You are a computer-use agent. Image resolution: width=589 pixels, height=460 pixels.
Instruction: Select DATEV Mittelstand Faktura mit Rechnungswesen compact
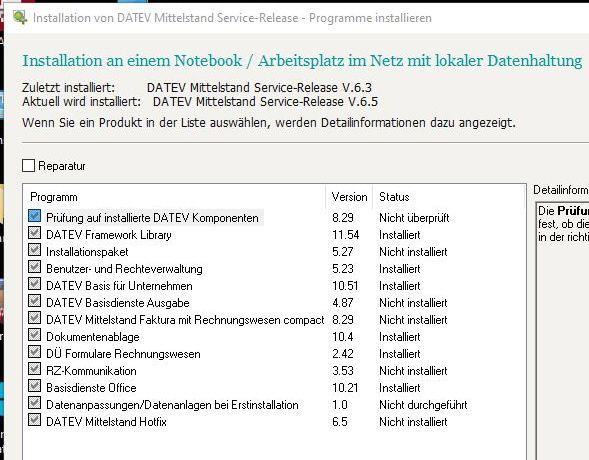185,320
